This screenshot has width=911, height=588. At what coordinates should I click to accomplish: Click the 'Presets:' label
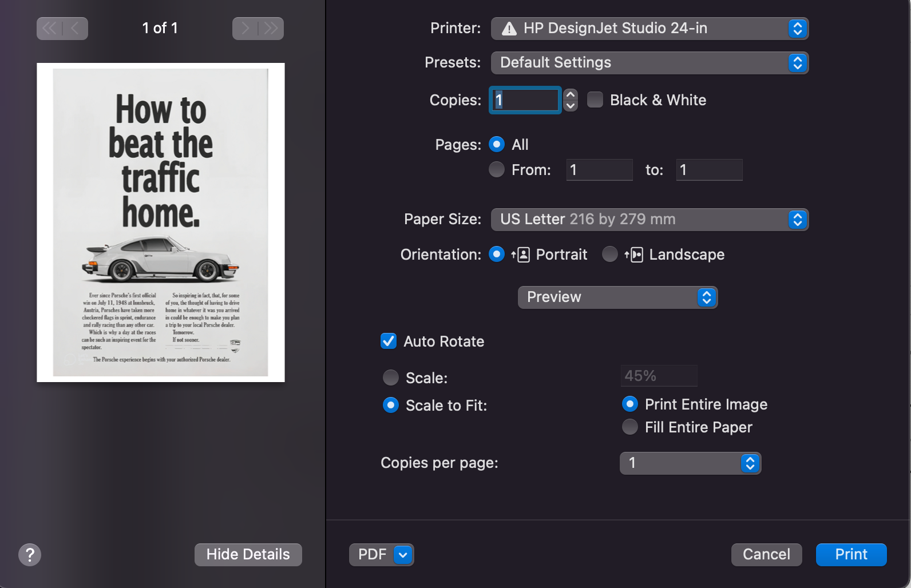pyautogui.click(x=453, y=62)
